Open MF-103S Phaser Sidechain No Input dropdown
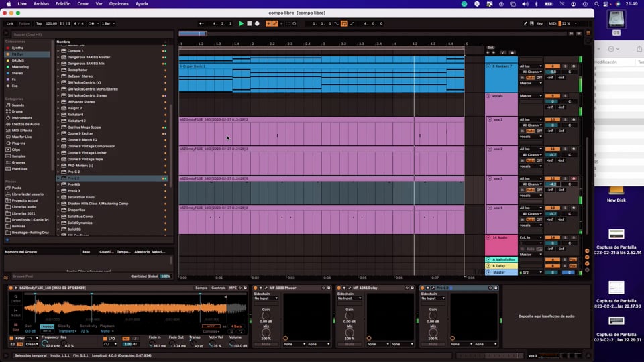This screenshot has width=644, height=362. pos(266,298)
